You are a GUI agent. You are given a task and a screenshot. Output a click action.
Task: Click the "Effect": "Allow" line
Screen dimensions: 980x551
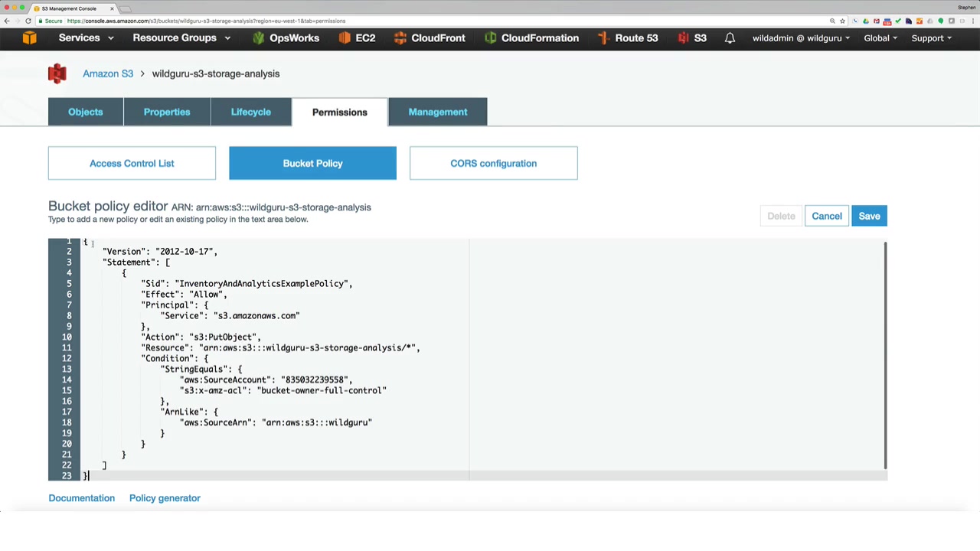(x=185, y=294)
